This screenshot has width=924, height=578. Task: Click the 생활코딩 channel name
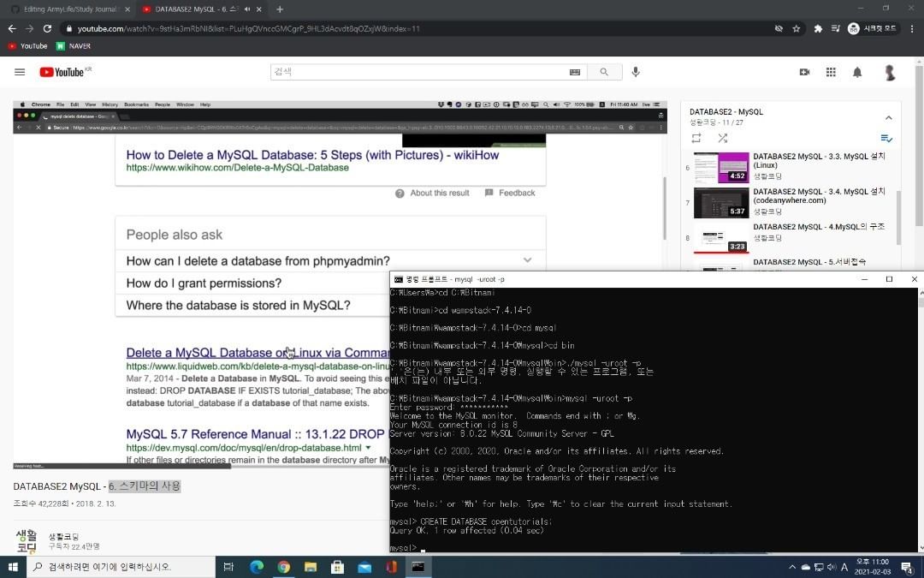coord(63,537)
